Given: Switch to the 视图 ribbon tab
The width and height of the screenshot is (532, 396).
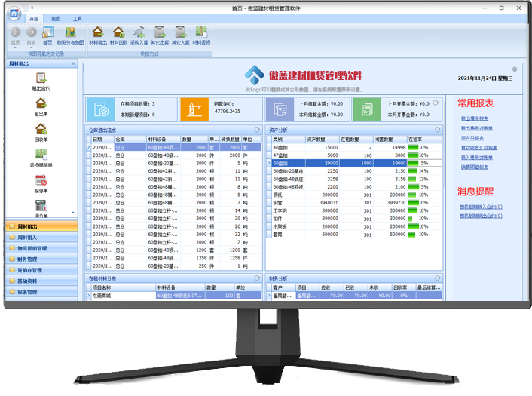Looking at the screenshot, I should (56, 17).
